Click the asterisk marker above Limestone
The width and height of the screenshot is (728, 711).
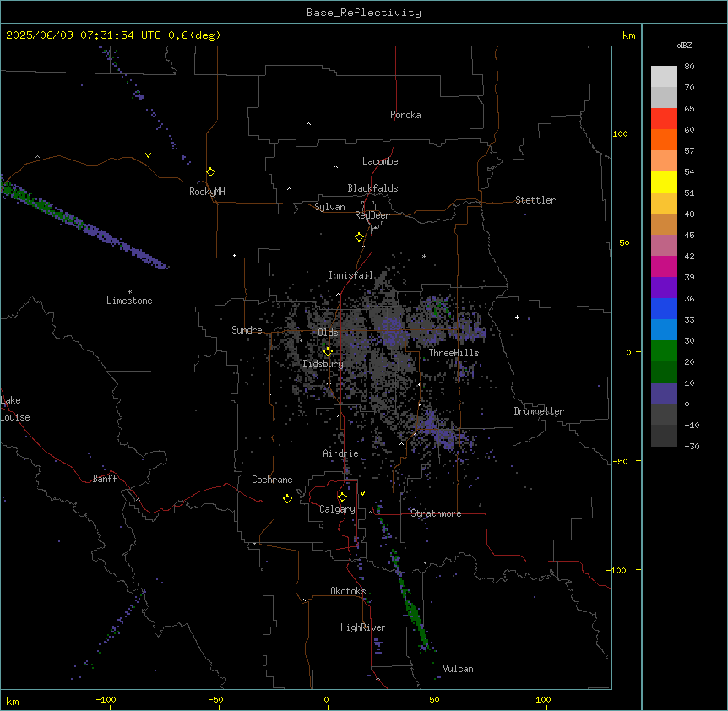(129, 292)
